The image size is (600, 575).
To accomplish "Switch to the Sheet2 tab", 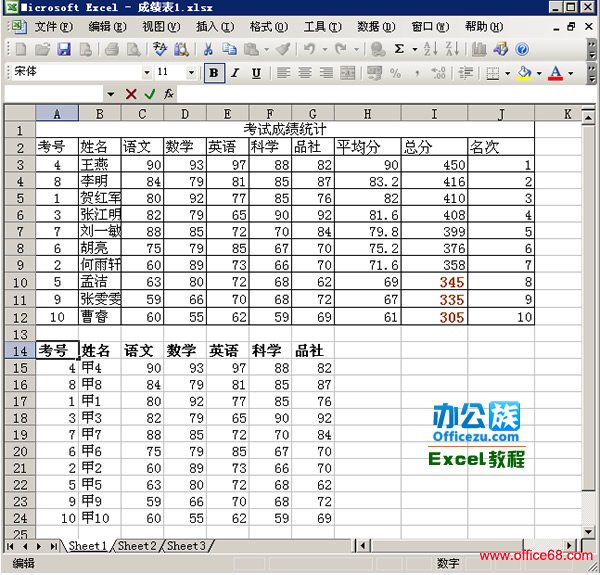I will pos(137,546).
